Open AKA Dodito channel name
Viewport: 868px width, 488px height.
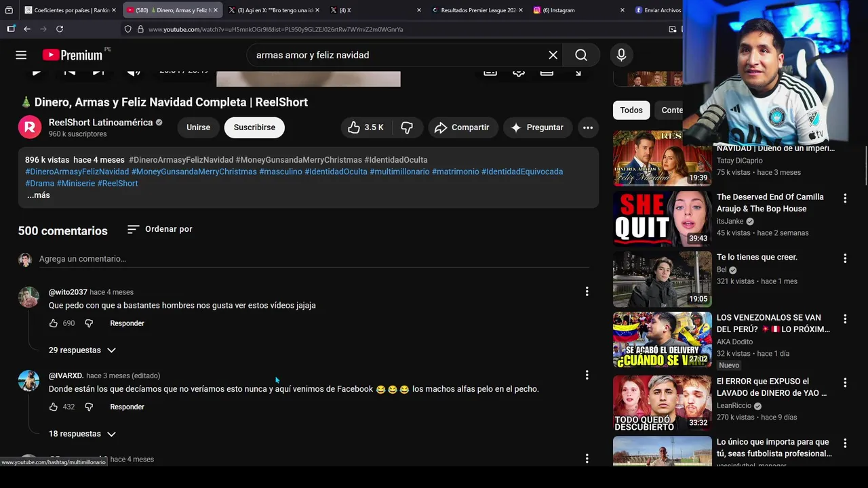(734, 342)
